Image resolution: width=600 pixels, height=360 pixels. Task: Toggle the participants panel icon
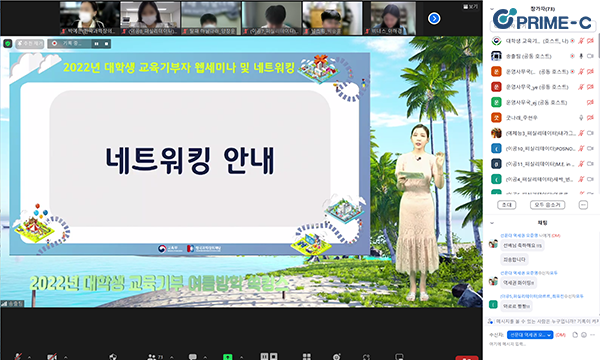[x=152, y=357]
